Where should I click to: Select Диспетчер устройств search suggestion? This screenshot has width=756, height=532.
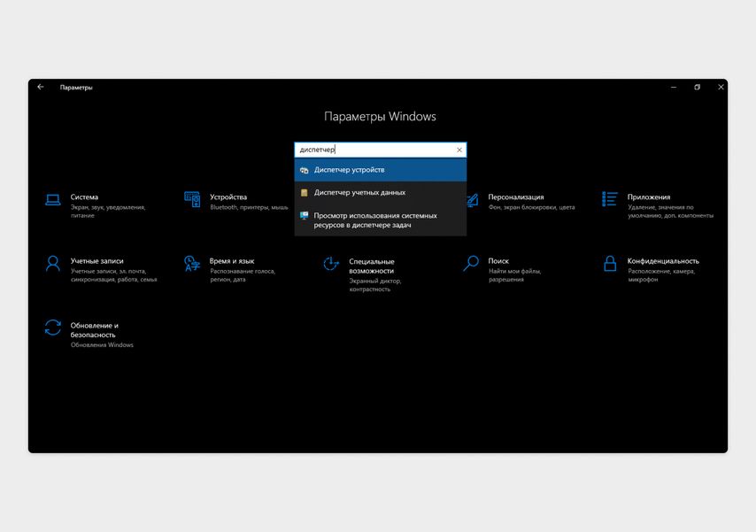click(x=381, y=170)
